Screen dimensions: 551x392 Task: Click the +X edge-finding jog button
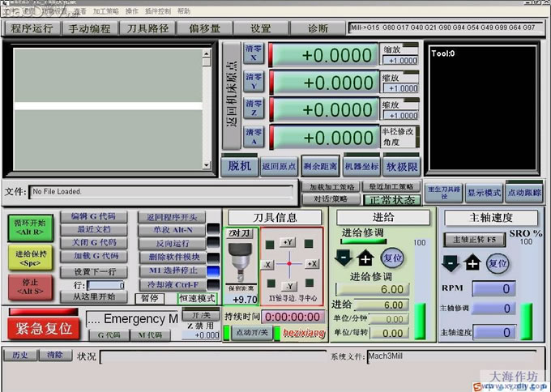pos(312,265)
